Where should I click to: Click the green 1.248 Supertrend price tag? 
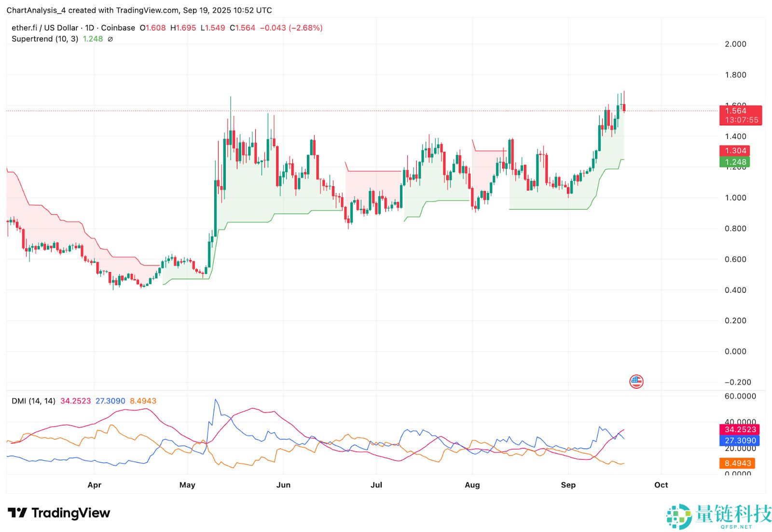click(x=735, y=162)
